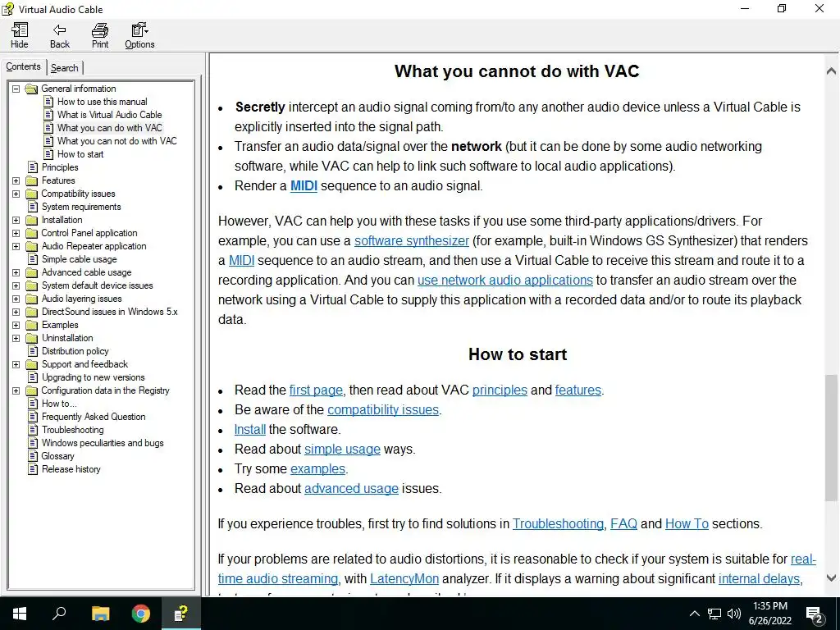Open the Audio layering issues topic
Image resolution: width=840 pixels, height=630 pixels.
point(82,299)
